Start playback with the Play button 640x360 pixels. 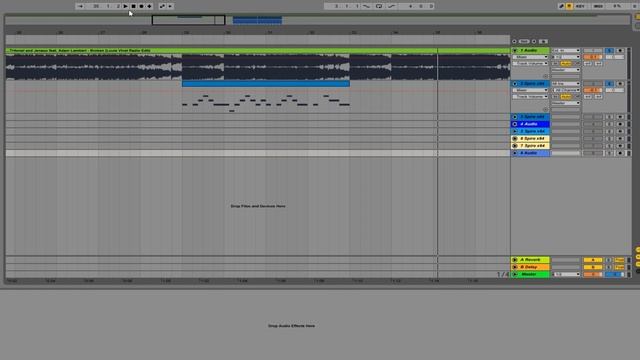pyautogui.click(x=126, y=6)
